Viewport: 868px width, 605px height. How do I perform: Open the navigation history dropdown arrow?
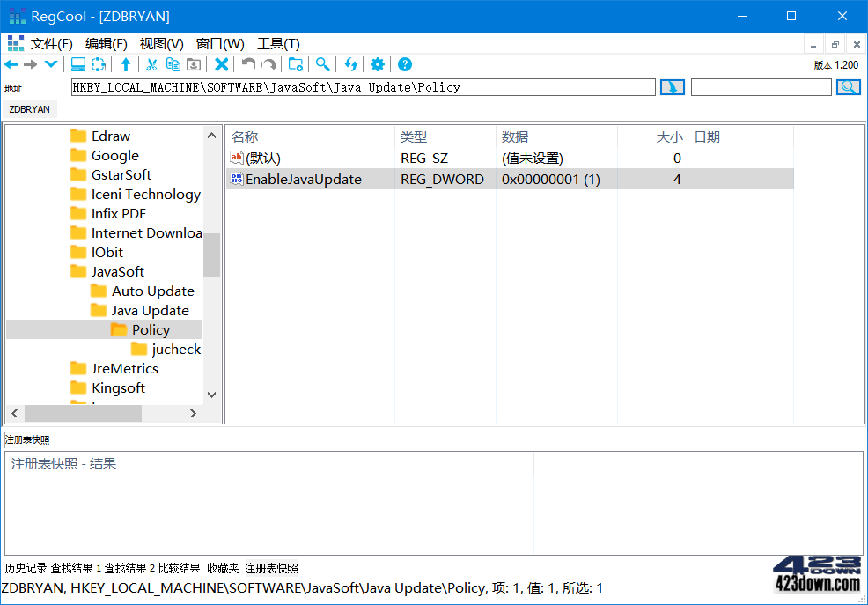click(x=50, y=63)
